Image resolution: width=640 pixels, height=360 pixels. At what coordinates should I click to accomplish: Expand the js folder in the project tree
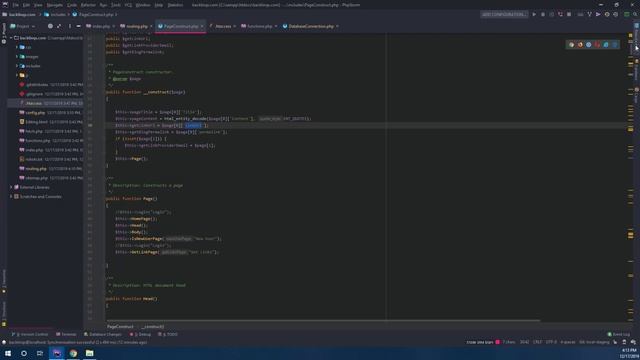[17, 75]
